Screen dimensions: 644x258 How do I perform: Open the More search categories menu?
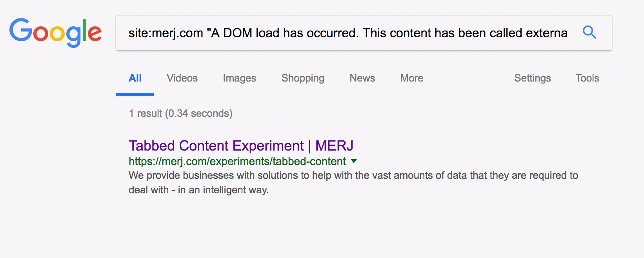click(x=411, y=78)
